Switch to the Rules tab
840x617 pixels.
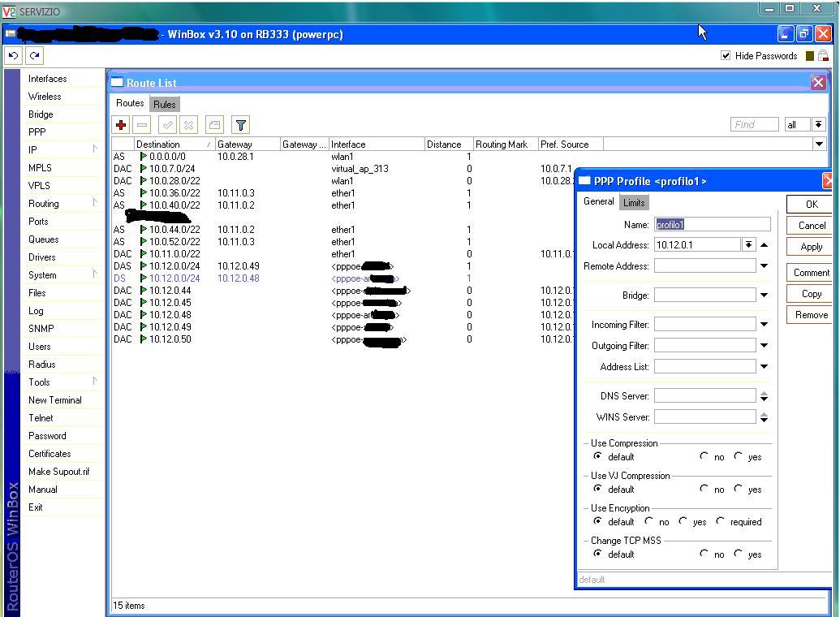165,104
